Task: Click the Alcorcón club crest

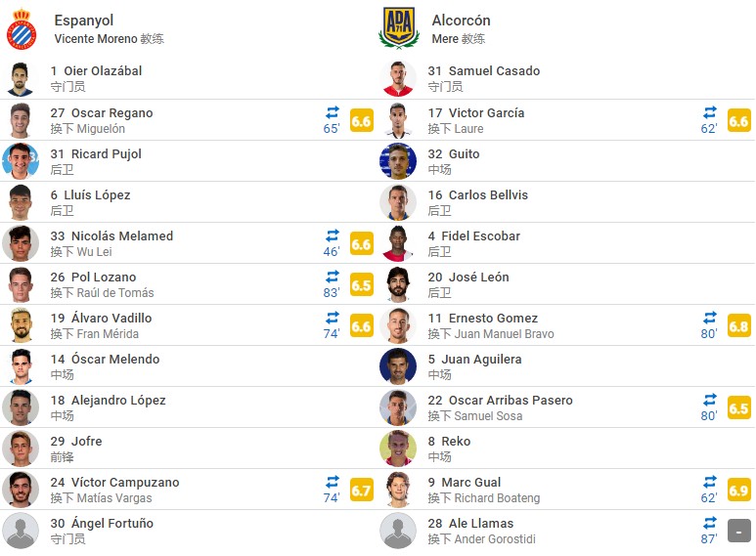Action: 398,28
